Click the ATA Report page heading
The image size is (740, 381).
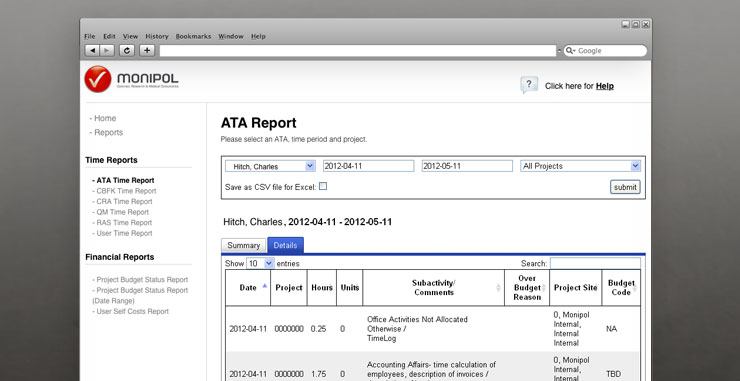[259, 123]
